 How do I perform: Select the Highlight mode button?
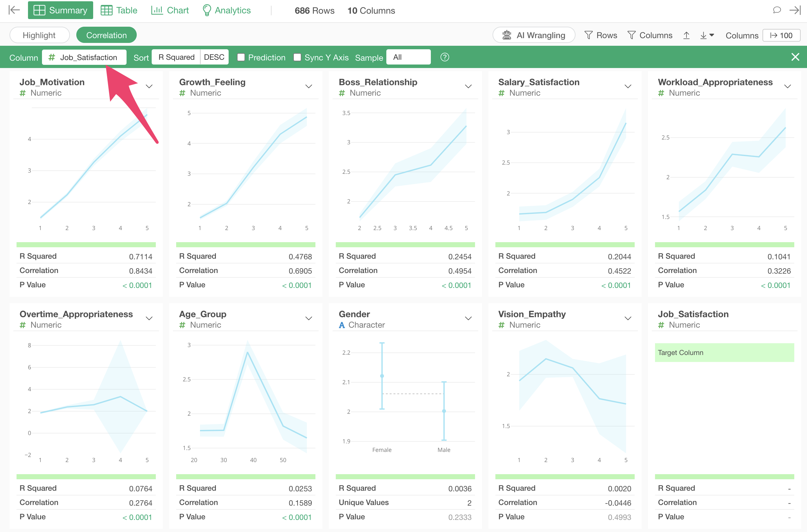tap(39, 35)
